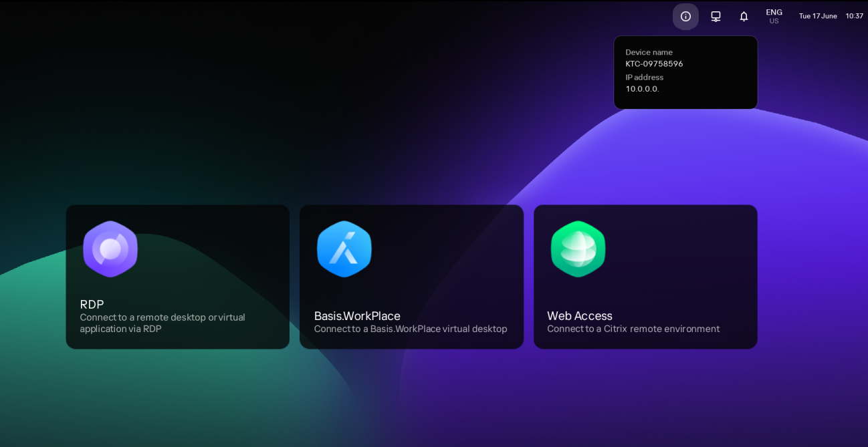Click device name value KTC-09758596

coord(654,64)
